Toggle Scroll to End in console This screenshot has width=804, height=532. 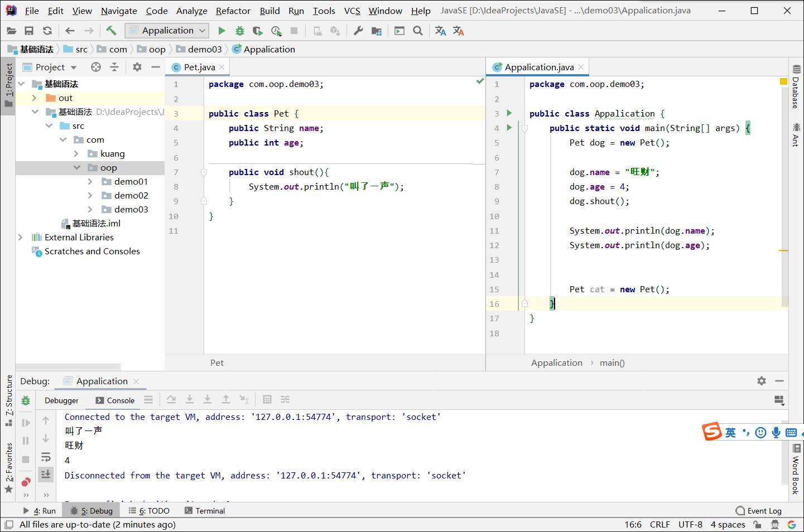pyautogui.click(x=46, y=475)
